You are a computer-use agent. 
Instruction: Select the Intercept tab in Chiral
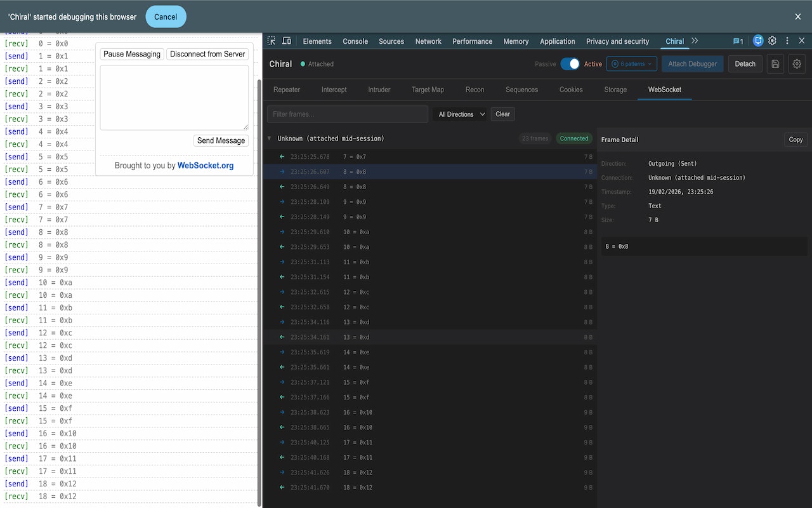pos(334,90)
